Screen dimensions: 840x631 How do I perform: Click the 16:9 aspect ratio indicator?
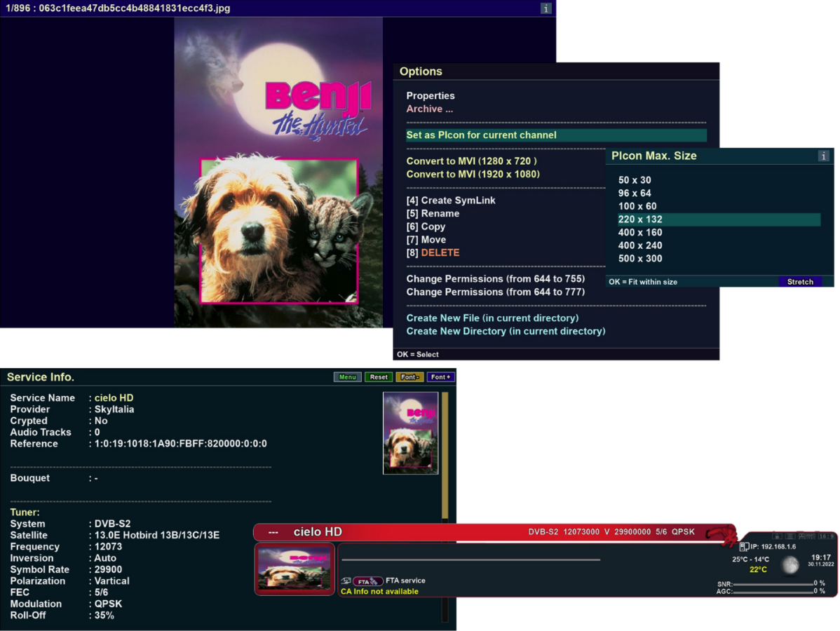click(x=826, y=536)
